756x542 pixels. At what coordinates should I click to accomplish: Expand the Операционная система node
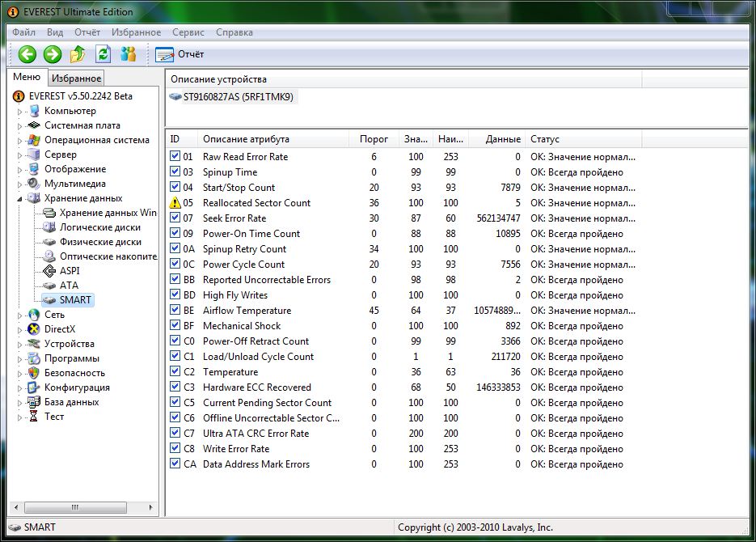19,140
